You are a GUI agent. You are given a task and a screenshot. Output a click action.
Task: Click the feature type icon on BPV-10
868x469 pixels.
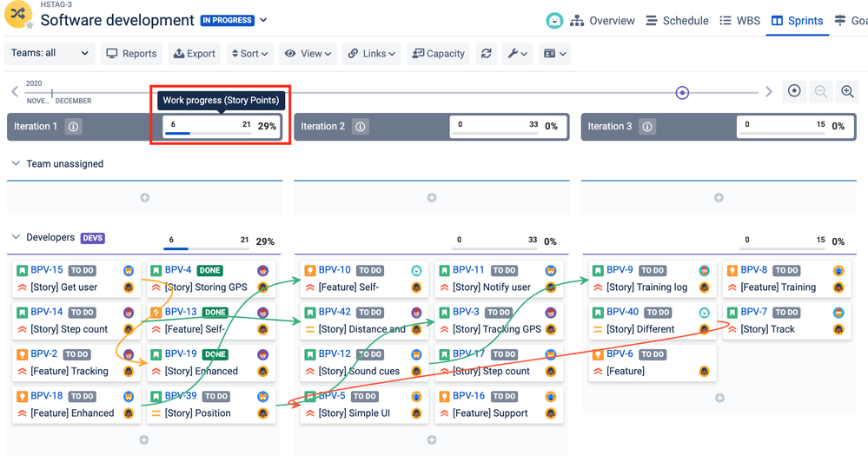pyautogui.click(x=310, y=270)
